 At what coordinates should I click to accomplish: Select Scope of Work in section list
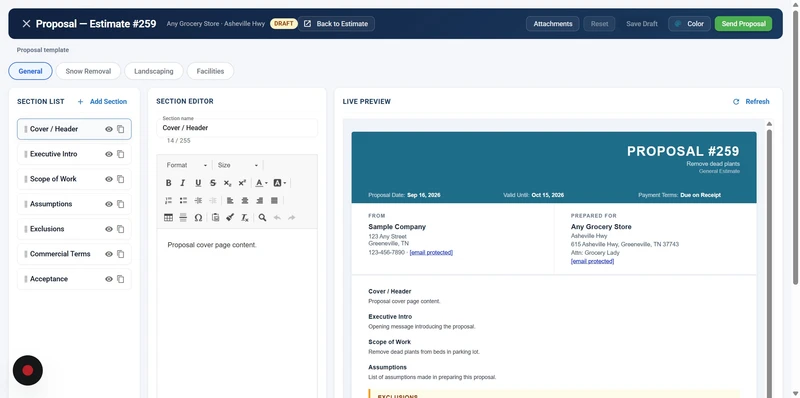[74, 179]
